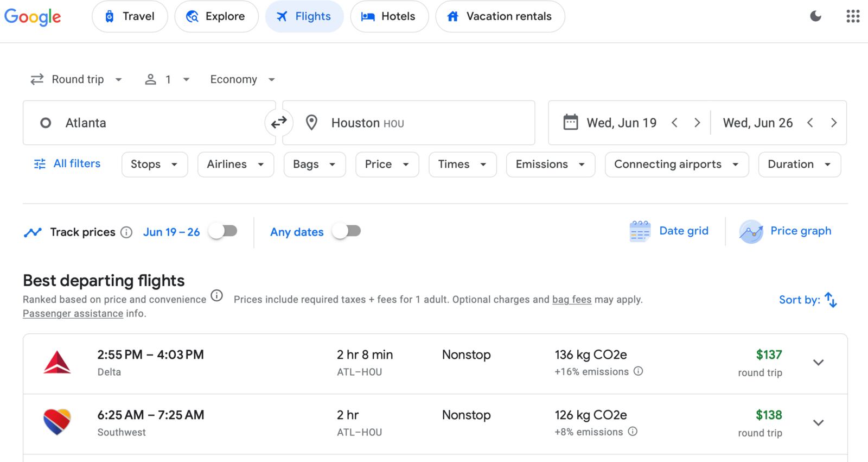Click 126 kg CO2e emissions value
The height and width of the screenshot is (462, 868).
(x=591, y=415)
